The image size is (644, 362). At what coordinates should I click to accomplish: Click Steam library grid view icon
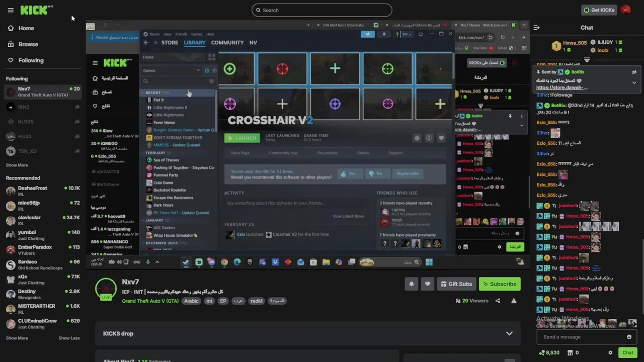click(x=212, y=57)
